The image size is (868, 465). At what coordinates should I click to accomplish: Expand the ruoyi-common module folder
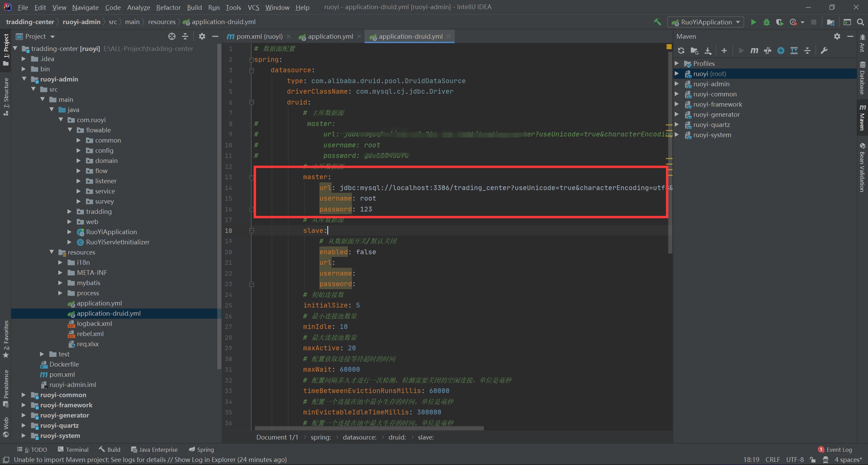(23, 395)
